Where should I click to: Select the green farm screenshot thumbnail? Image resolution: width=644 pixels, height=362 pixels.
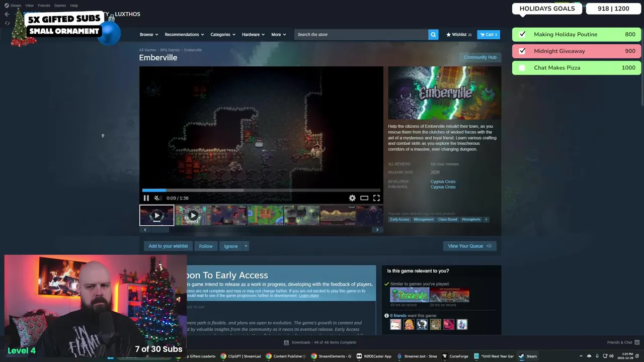coord(265,215)
